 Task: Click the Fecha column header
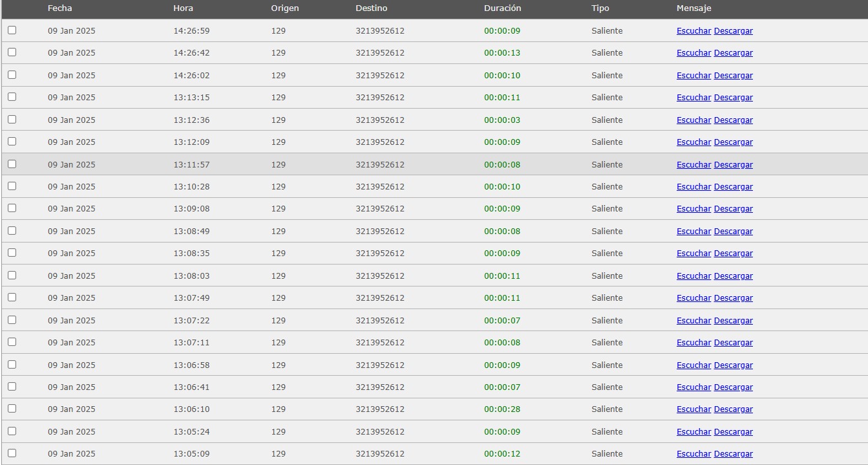click(x=60, y=8)
